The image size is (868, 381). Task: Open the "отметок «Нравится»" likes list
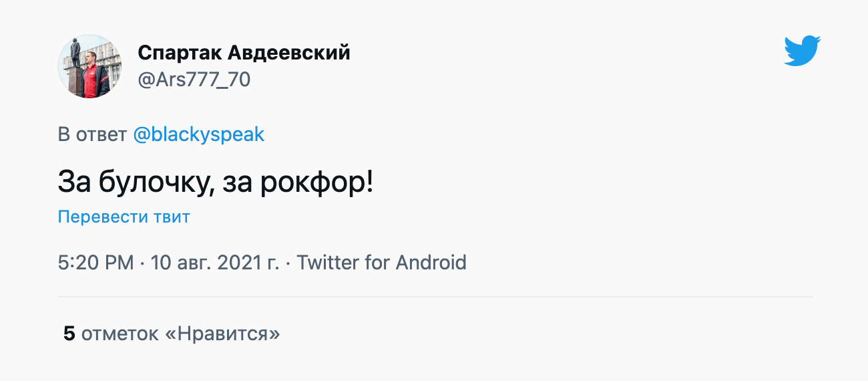click(180, 334)
